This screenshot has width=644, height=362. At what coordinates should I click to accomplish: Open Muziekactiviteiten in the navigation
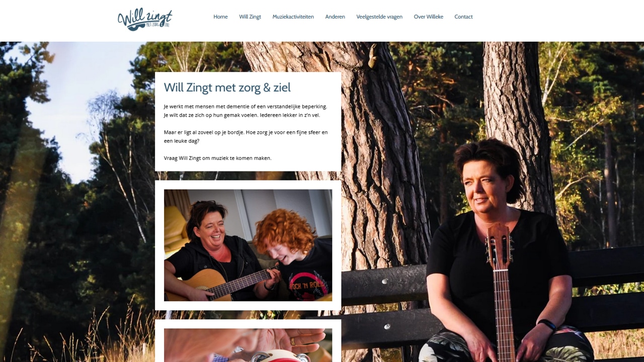pos(293,17)
